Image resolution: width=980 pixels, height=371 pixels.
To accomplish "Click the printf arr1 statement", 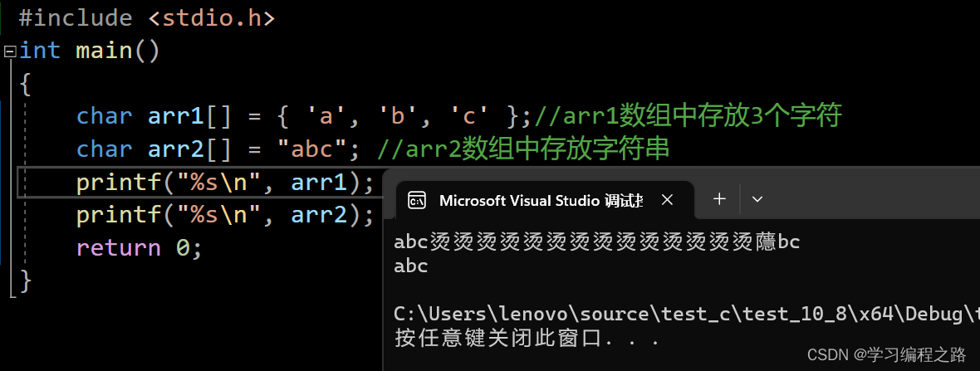I will [x=225, y=183].
